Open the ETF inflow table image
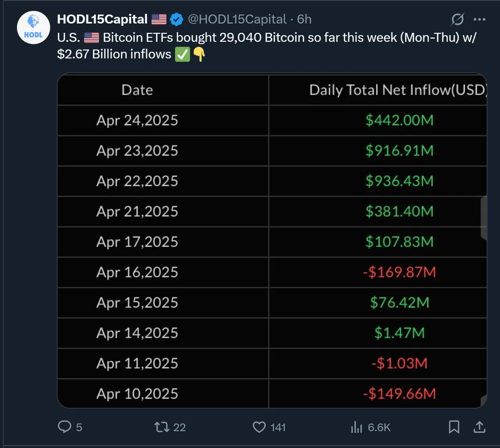The width and height of the screenshot is (500, 448). click(272, 240)
